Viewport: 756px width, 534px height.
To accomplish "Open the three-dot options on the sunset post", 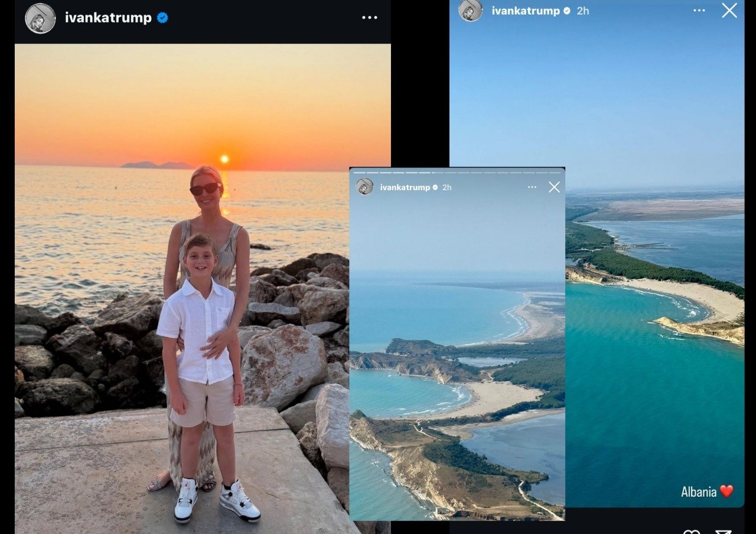I will click(370, 18).
